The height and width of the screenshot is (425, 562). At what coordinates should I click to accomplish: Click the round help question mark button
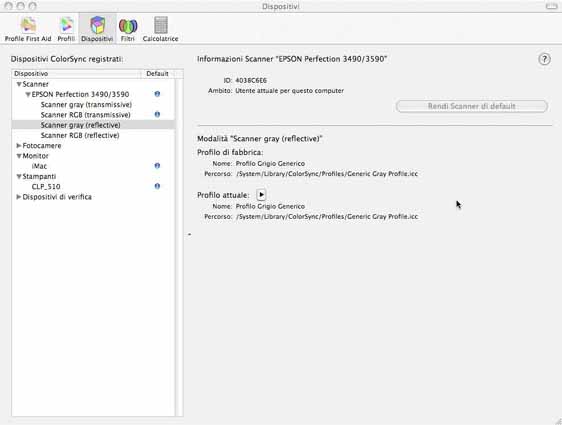[x=544, y=59]
